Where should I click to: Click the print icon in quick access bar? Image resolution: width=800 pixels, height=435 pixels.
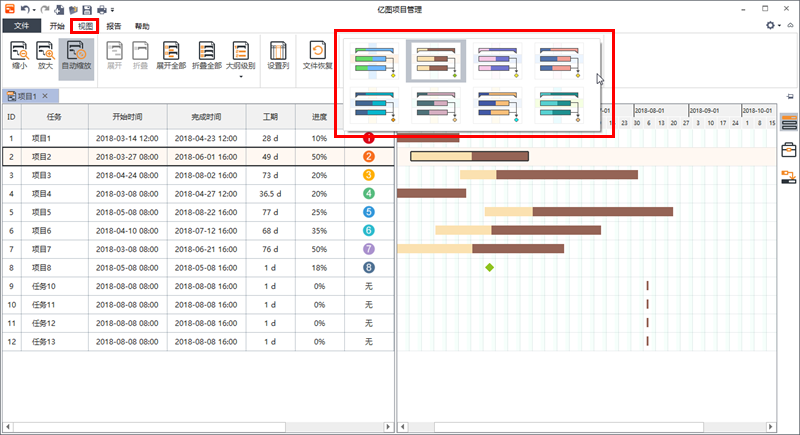coord(102,10)
